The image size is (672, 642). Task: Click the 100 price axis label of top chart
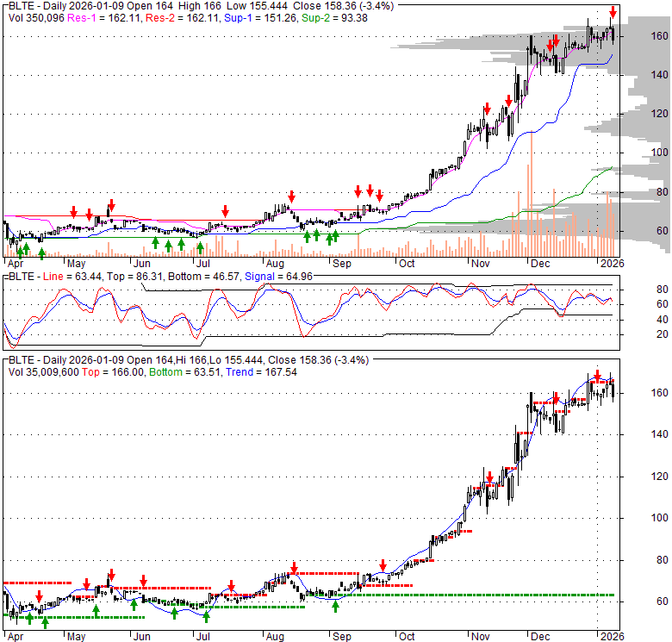[x=659, y=153]
